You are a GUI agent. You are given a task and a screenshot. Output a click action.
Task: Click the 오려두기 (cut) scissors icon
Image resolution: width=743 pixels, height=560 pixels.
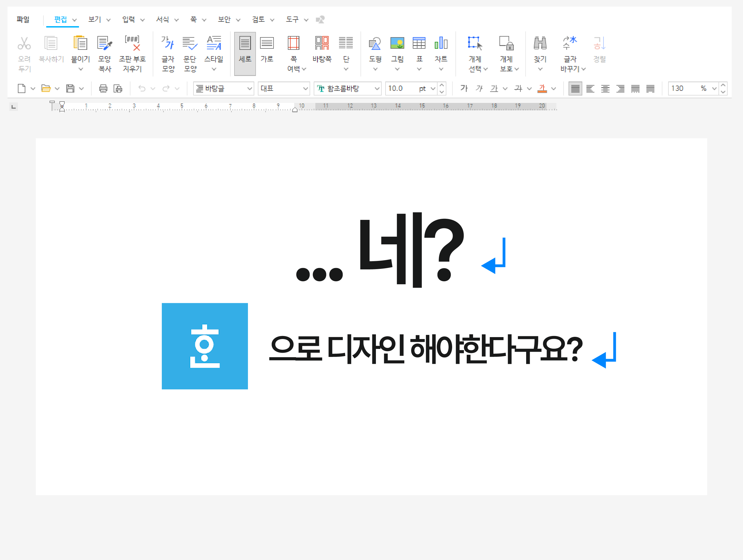tap(24, 43)
